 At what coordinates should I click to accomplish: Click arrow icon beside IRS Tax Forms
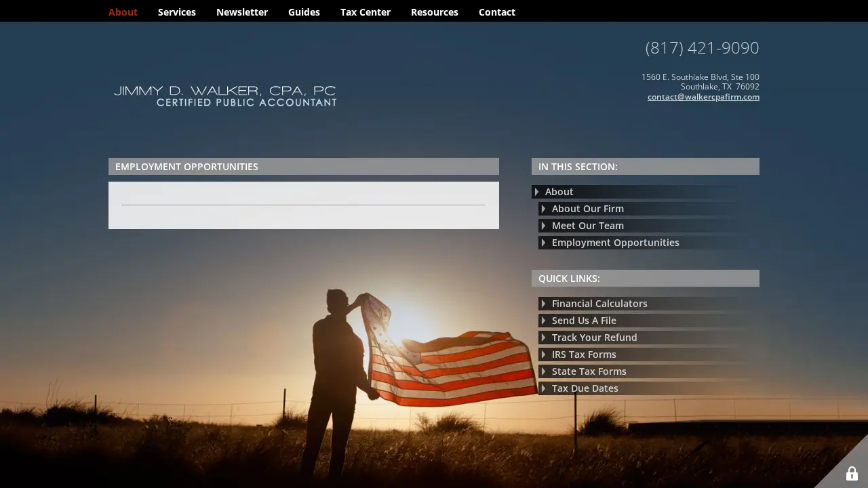(544, 354)
